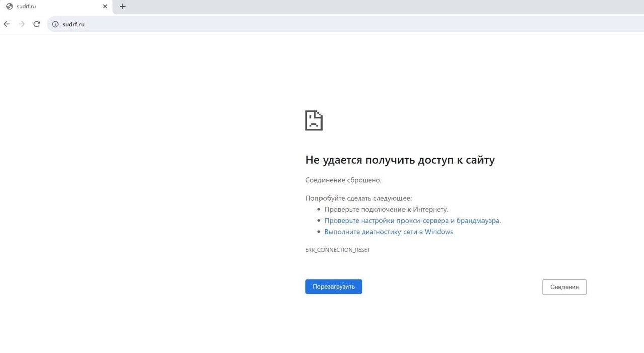Close the sudrf.ru tab
The height and width of the screenshot is (353, 644).
pos(105,7)
